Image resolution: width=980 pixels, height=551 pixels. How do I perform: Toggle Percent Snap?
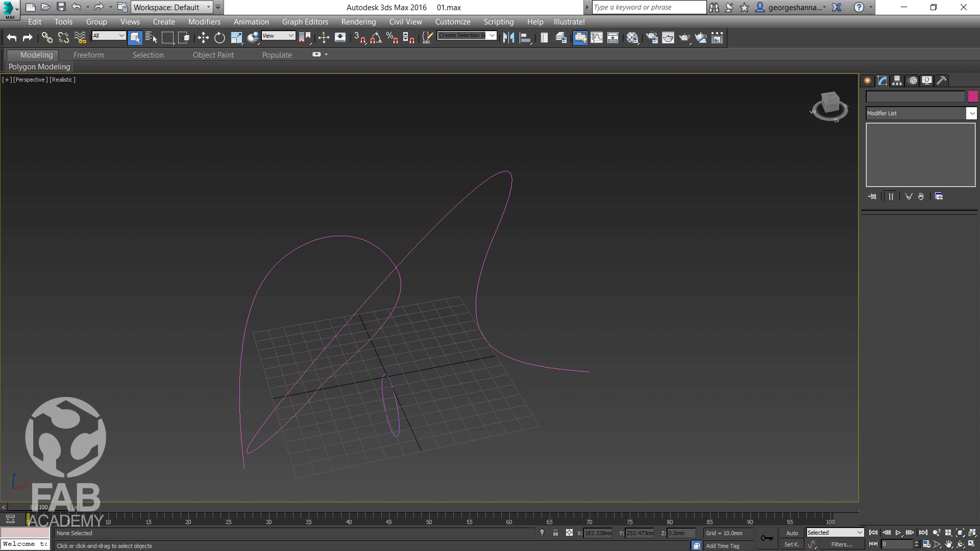(392, 37)
